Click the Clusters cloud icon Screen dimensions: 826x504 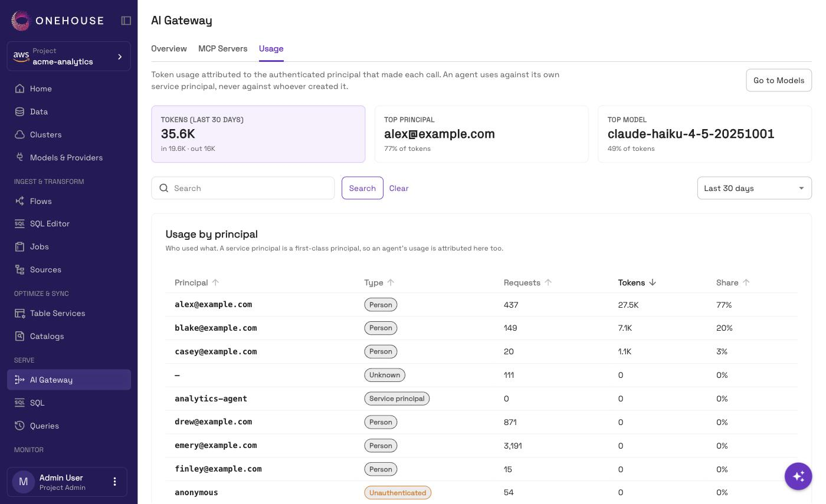(19, 134)
